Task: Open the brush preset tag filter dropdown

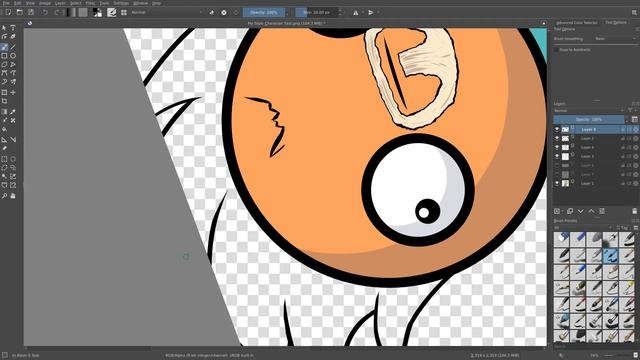Action: pyautogui.click(x=583, y=228)
